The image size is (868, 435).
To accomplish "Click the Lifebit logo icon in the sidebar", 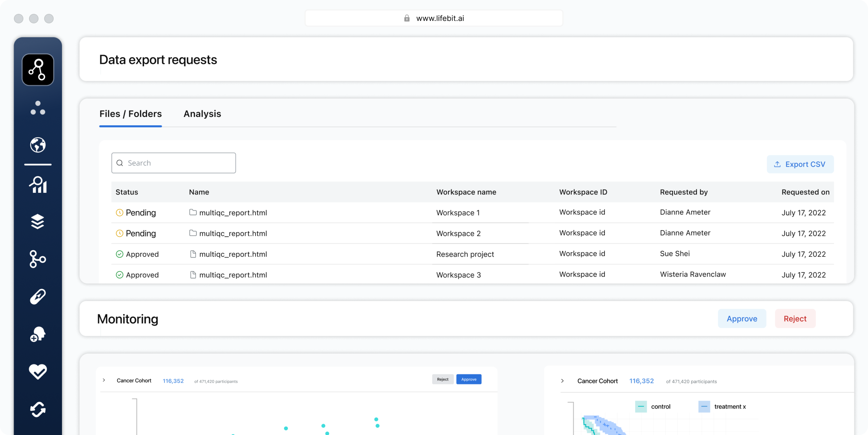I will [x=38, y=69].
